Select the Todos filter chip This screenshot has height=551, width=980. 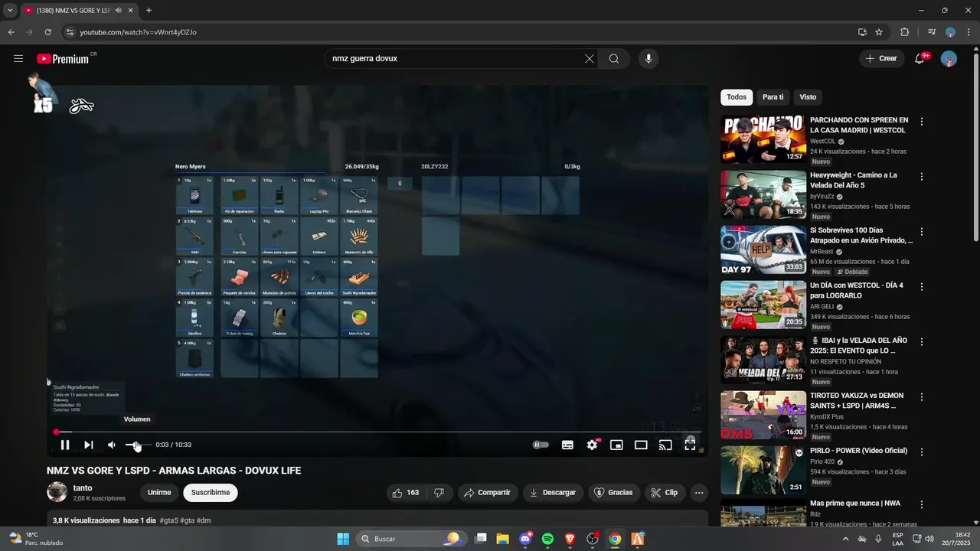pos(737,97)
